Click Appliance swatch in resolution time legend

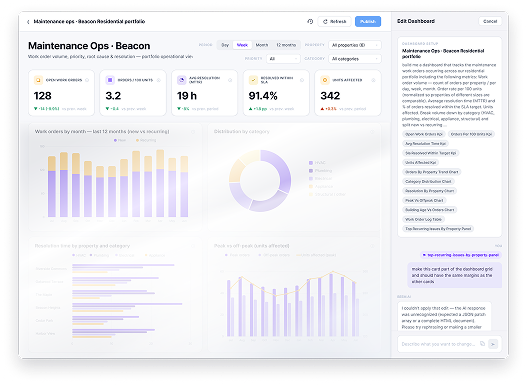pyautogui.click(x=146, y=255)
